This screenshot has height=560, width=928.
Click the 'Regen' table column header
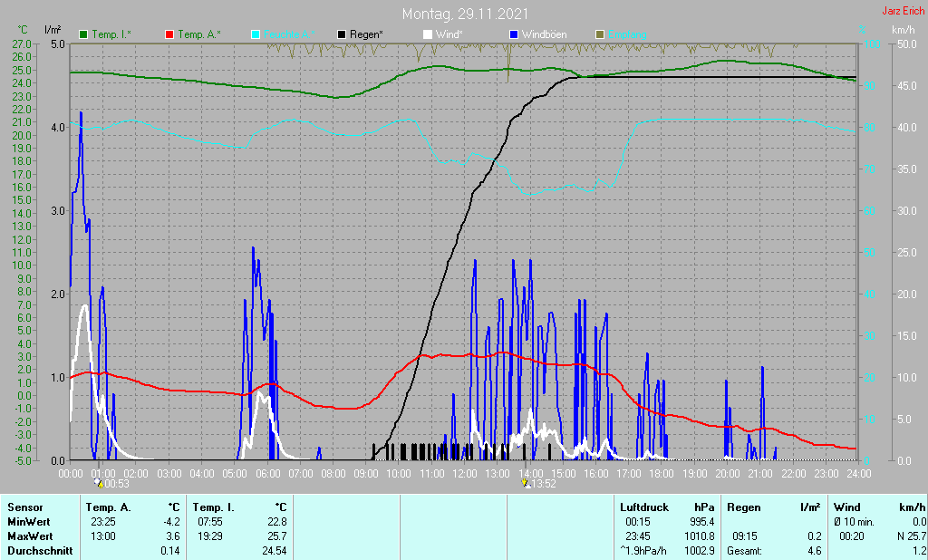coord(743,507)
